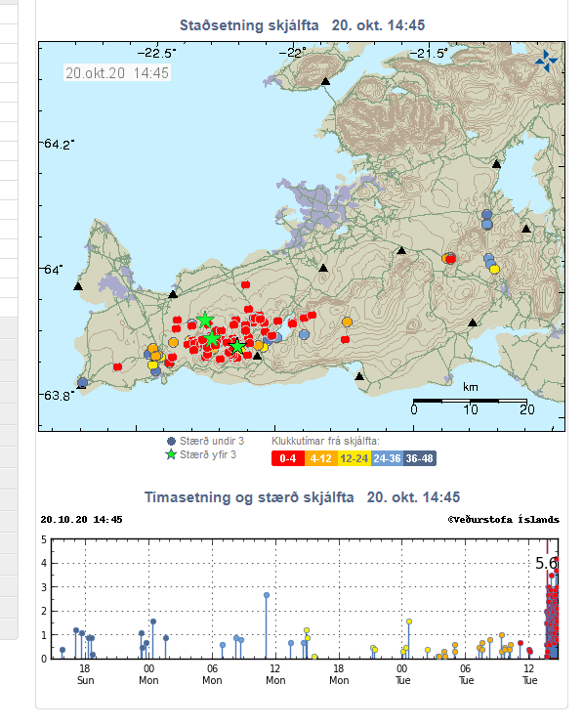Select the tallest blue spike near 12 Mon
Screen dimensions: 584x728
267,625
